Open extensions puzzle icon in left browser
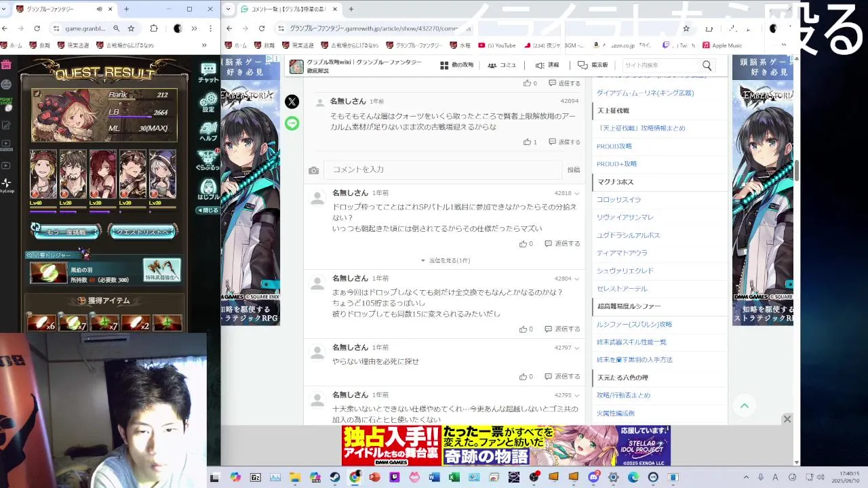 pyautogui.click(x=154, y=28)
